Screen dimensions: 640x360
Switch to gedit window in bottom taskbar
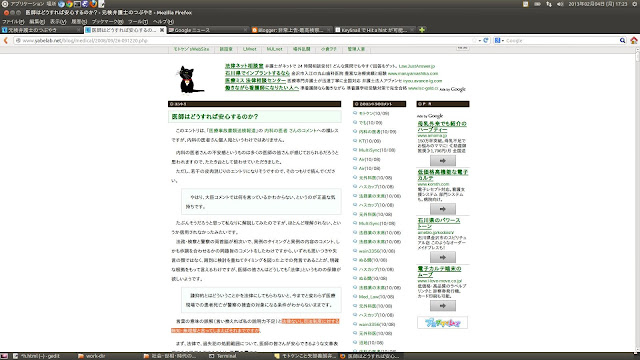(37, 356)
